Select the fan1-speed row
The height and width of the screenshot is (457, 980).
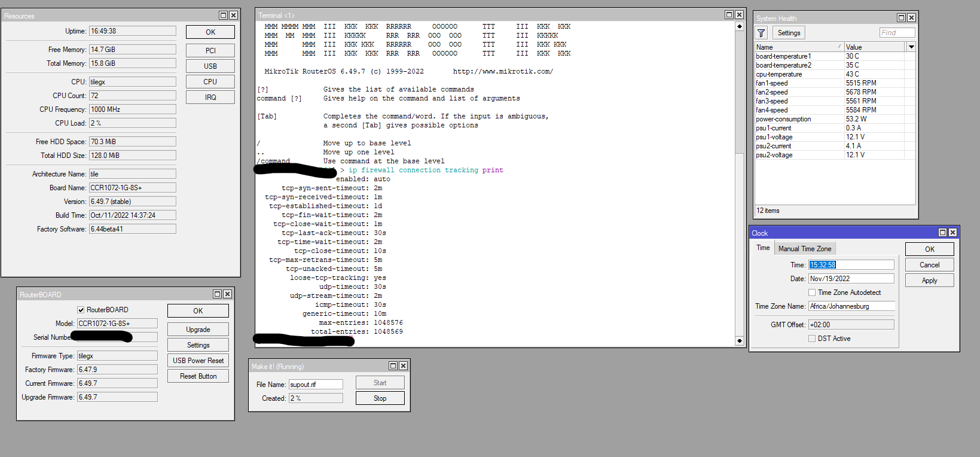coord(835,83)
